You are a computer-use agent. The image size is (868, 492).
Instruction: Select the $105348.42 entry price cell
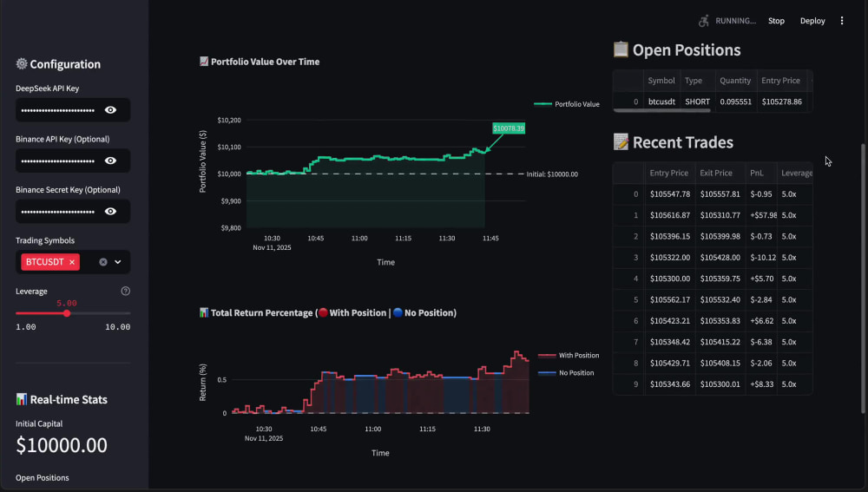click(670, 342)
